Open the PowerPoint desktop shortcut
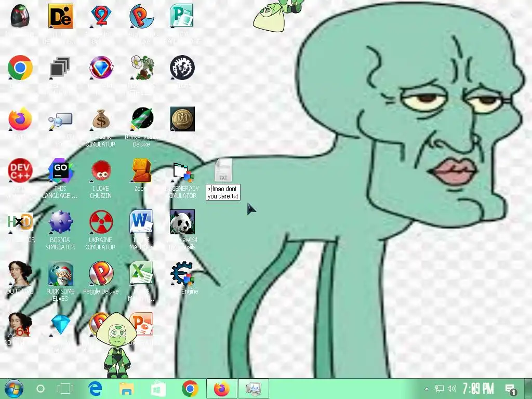The width and height of the screenshot is (532, 399). [x=142, y=324]
